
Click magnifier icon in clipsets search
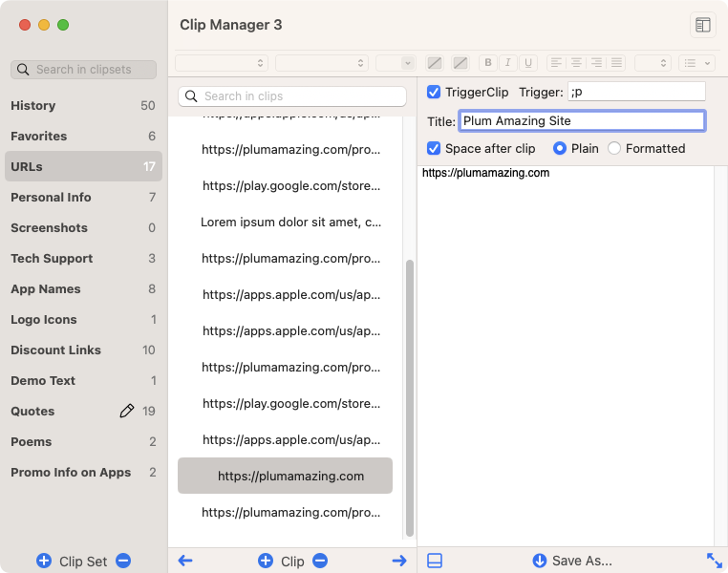tap(23, 69)
